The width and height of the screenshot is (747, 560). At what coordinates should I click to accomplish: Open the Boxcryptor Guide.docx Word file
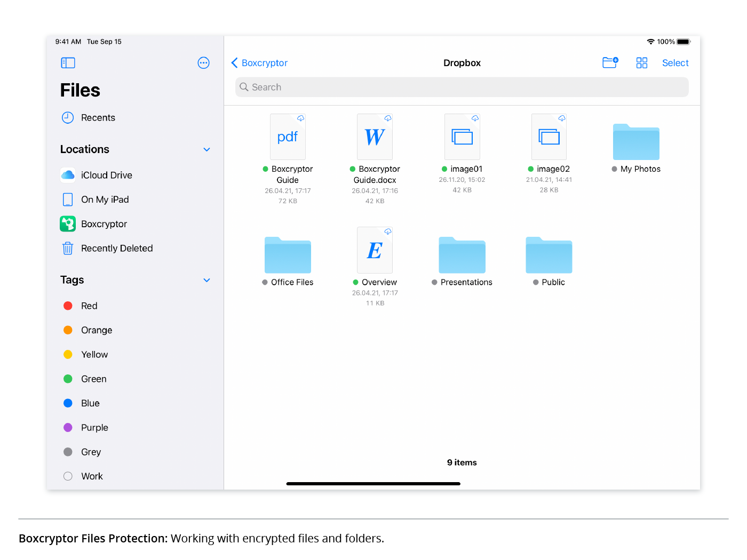(x=375, y=137)
